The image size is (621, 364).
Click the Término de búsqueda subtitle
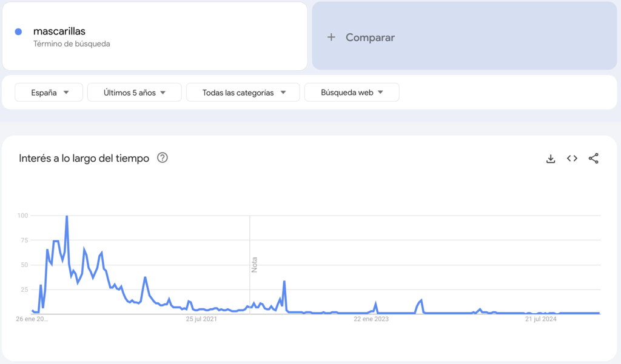coord(72,44)
